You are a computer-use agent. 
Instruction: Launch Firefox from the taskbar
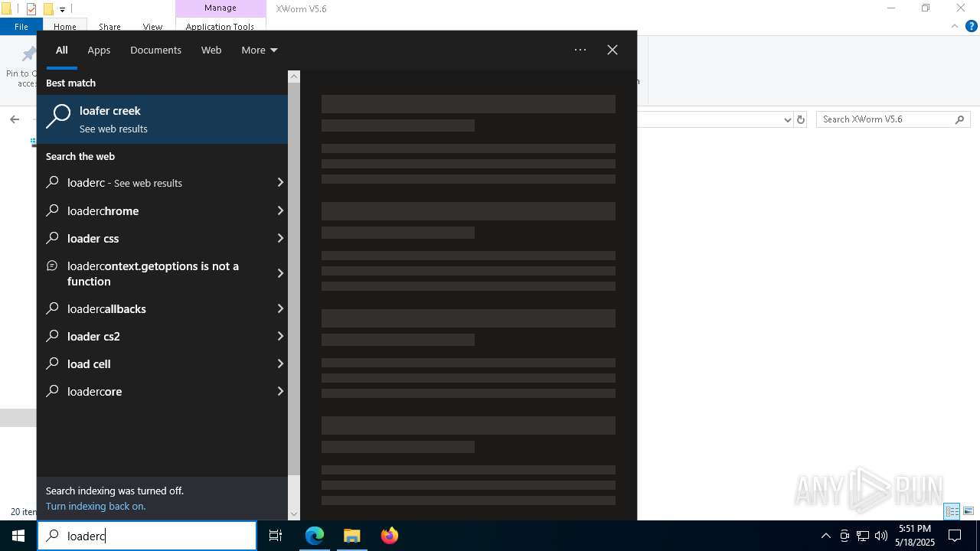click(x=390, y=536)
